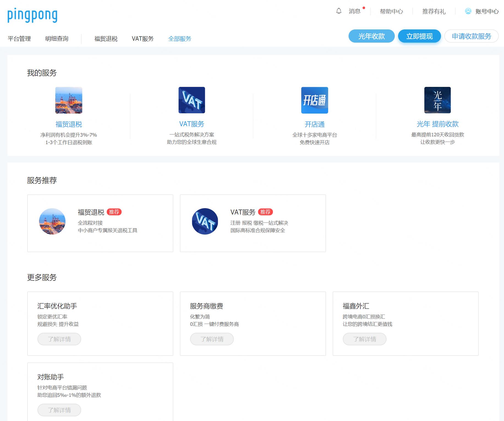Click the 光年收款 button
This screenshot has width=504, height=421.
tap(372, 36)
